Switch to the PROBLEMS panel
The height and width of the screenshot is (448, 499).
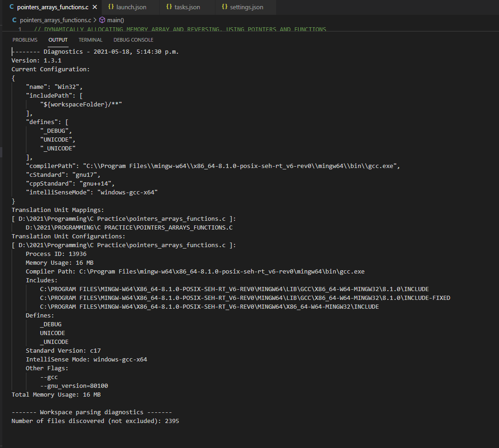25,40
